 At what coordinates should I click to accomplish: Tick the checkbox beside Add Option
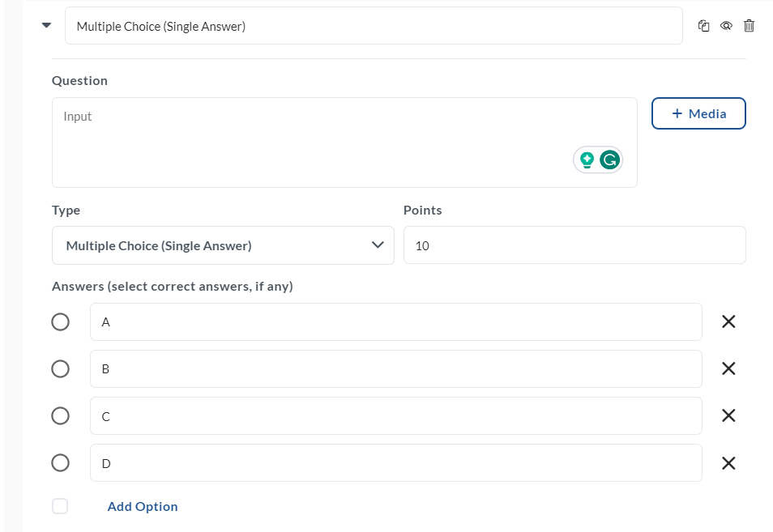(60, 506)
